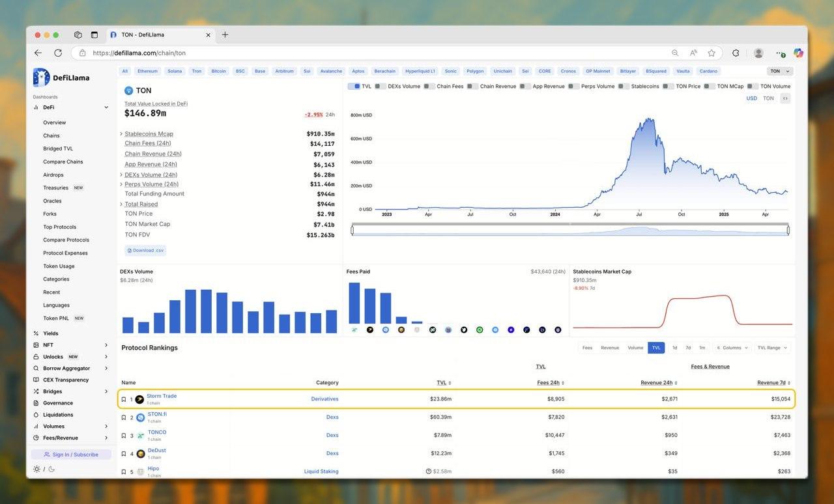834x504 pixels.
Task: Click the DefiLlama logo
Action: point(61,77)
